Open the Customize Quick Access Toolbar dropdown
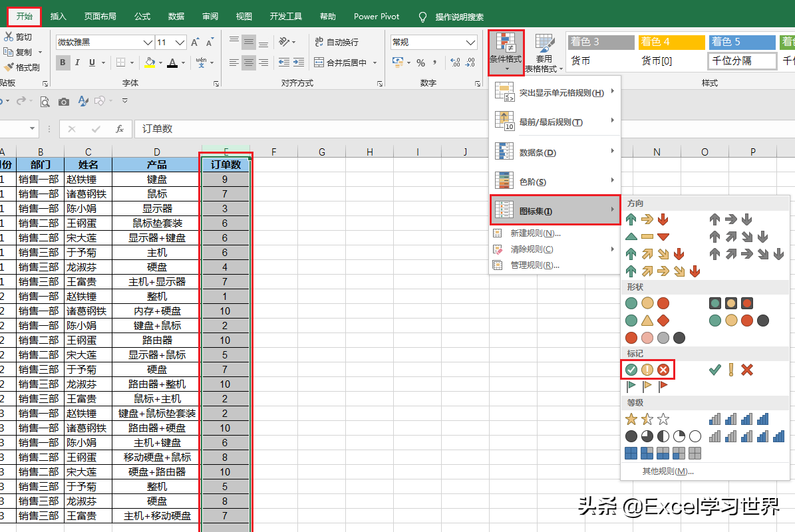Screen dimensions: 795x532 click(x=124, y=101)
